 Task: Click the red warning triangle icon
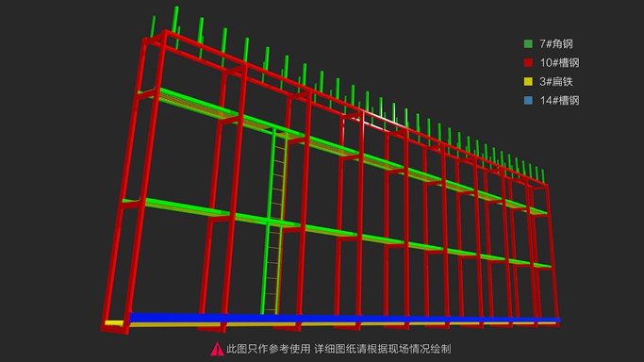pos(217,350)
